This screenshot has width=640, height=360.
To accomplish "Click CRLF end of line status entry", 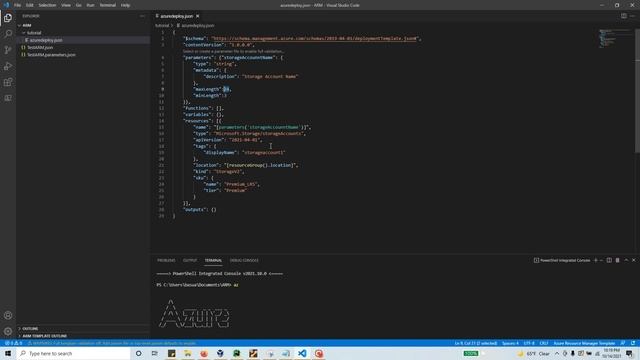I will 544,343.
